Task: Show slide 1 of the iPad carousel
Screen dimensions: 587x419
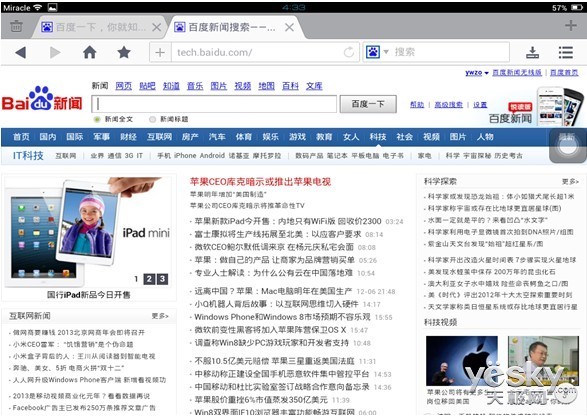Action: tap(136, 279)
